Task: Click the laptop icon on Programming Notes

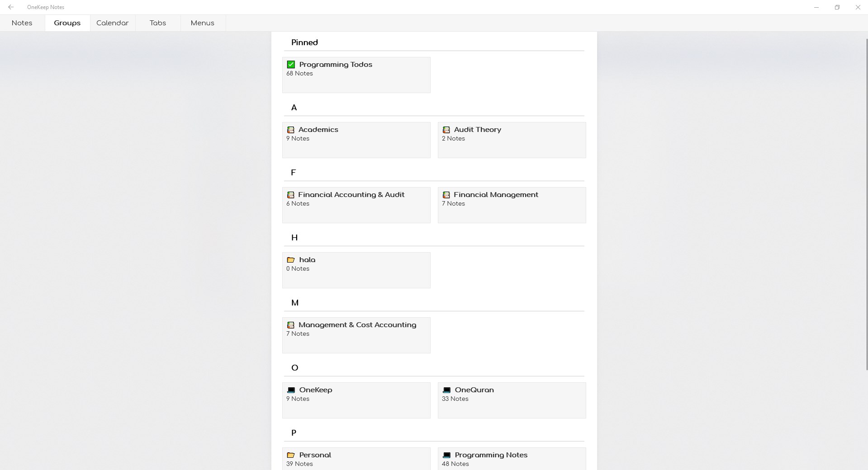Action: [446, 455]
